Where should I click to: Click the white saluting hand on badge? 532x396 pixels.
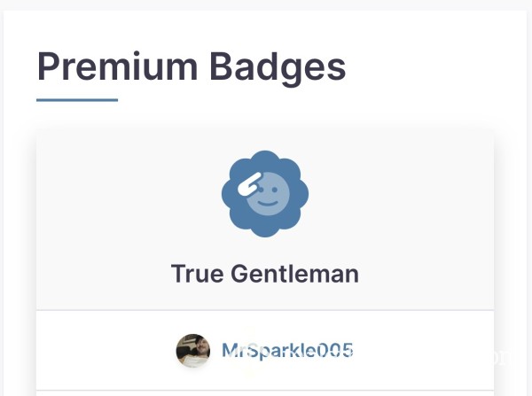[249, 184]
